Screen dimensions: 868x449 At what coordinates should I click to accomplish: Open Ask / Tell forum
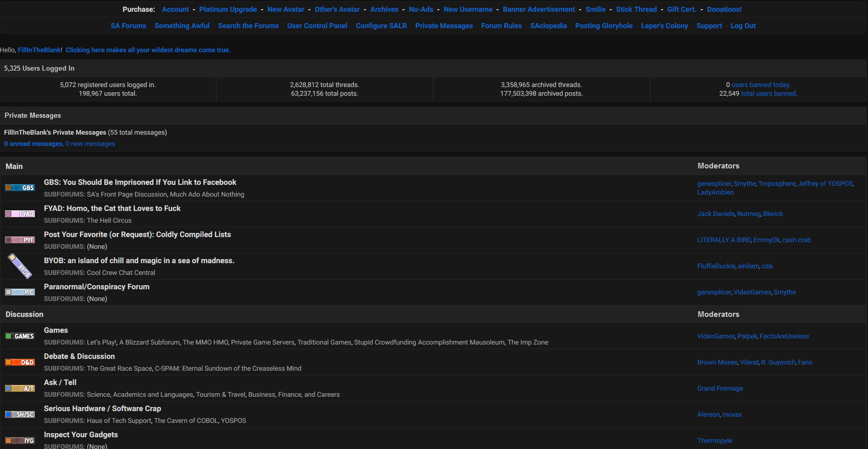click(x=60, y=382)
